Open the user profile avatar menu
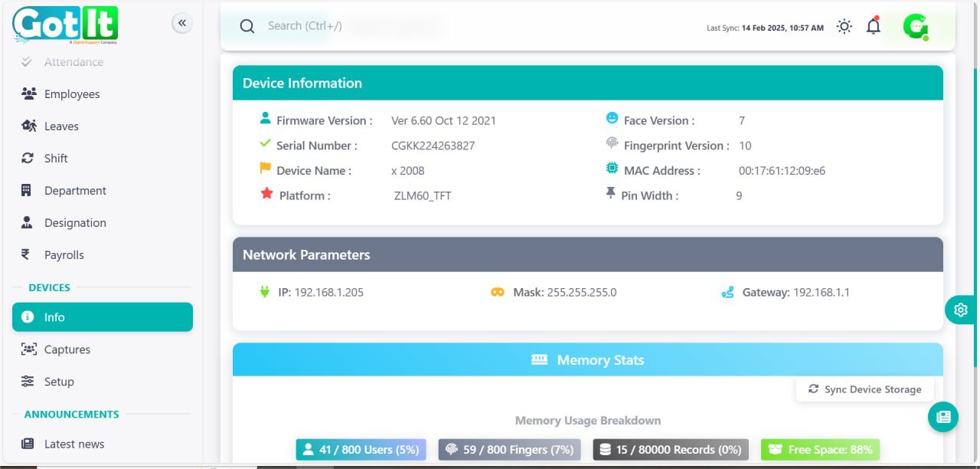The width and height of the screenshot is (980, 469). (915, 27)
